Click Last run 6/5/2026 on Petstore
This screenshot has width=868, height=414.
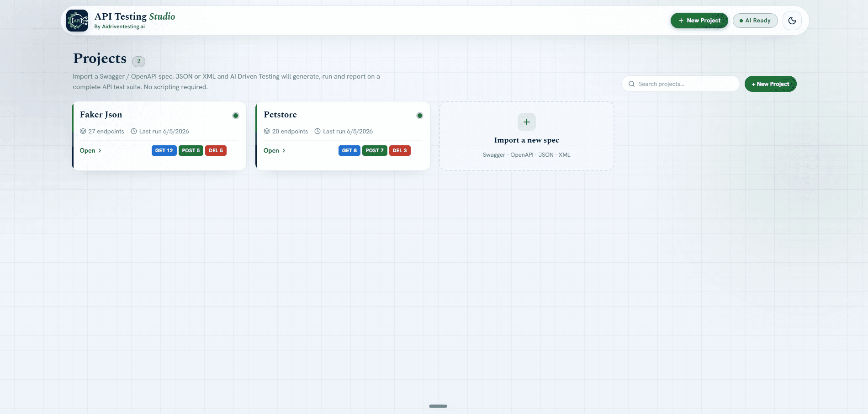click(348, 131)
